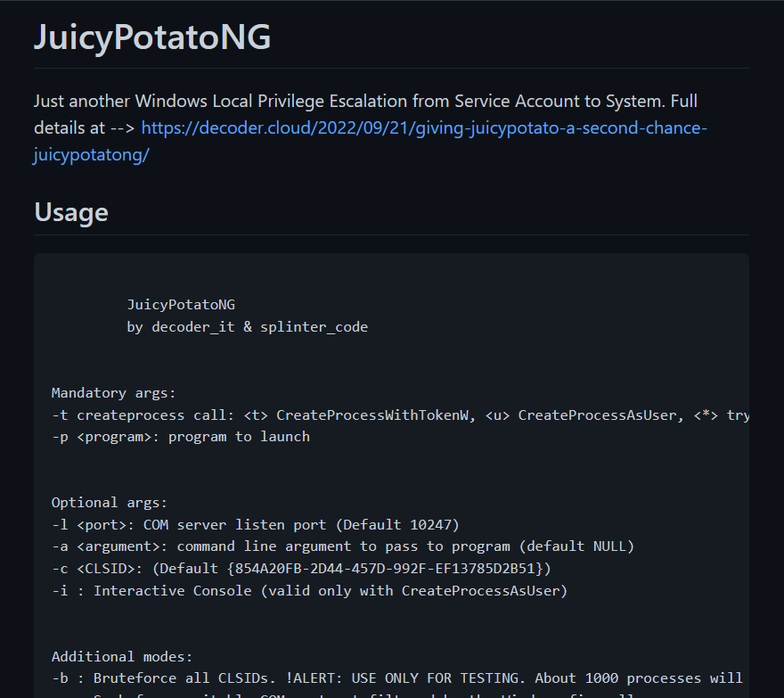Click the 'Additional modes:' line
The image size is (784, 698).
click(122, 656)
